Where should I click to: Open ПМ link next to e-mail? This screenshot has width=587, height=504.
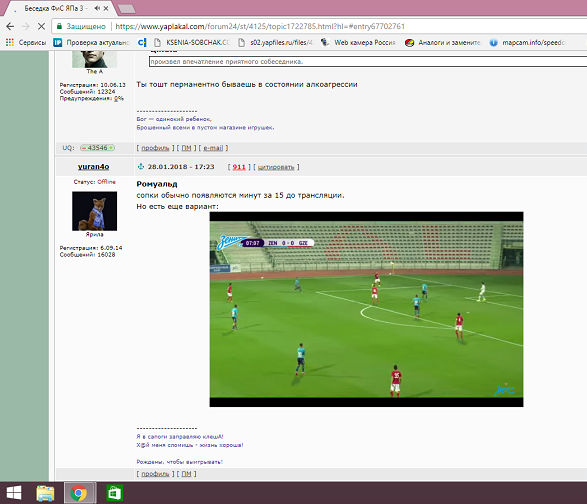[x=186, y=148]
